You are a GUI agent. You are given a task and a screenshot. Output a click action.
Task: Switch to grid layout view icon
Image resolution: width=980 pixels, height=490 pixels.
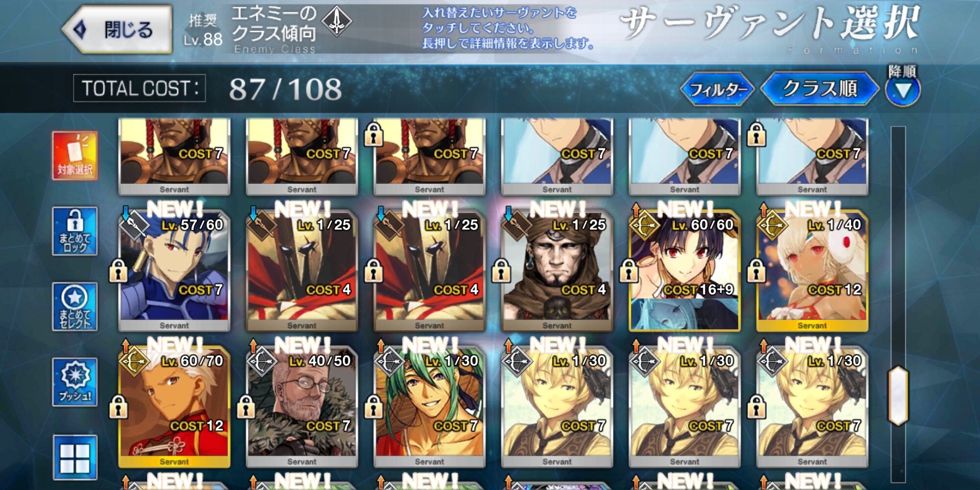click(x=75, y=457)
